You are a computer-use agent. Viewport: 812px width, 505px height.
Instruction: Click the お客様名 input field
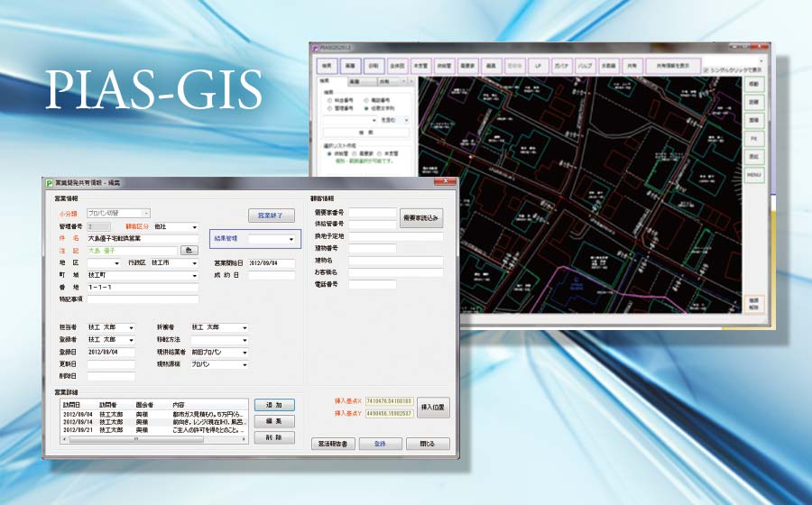pyautogui.click(x=396, y=272)
